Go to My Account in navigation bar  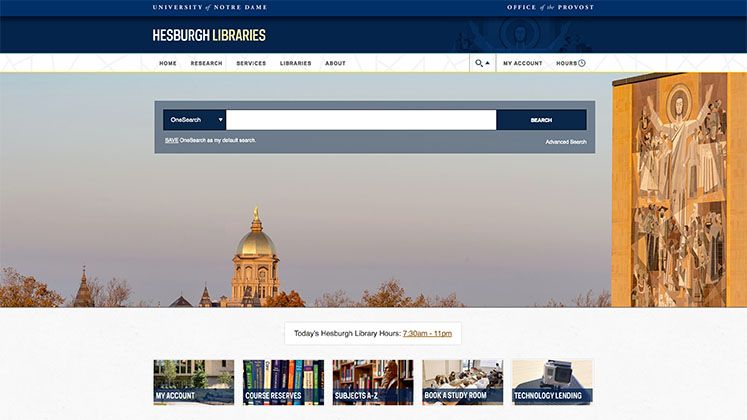click(523, 63)
